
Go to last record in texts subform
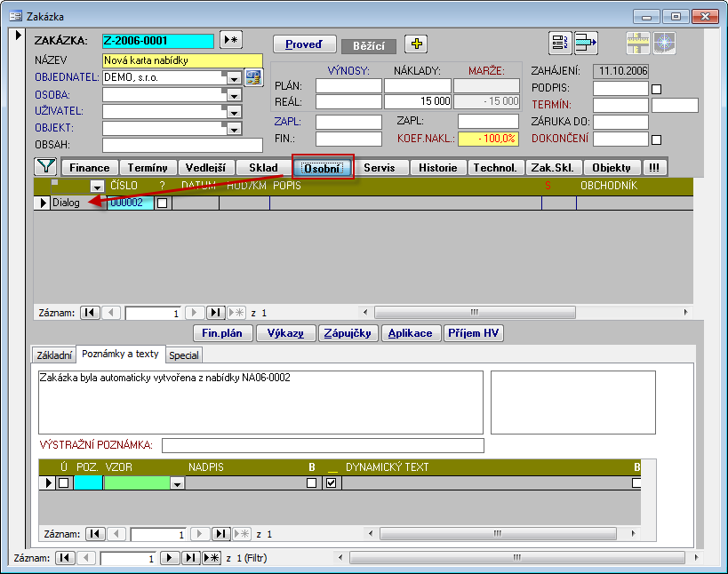pos(221,534)
